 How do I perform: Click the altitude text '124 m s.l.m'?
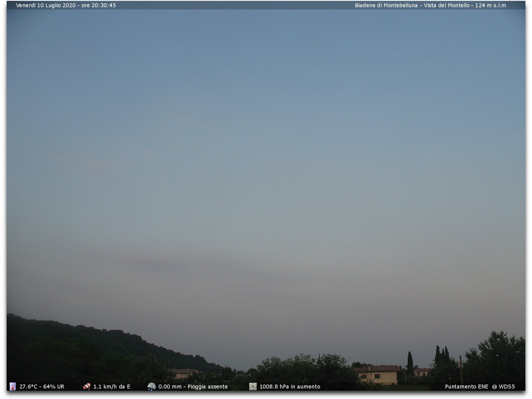(x=490, y=5)
